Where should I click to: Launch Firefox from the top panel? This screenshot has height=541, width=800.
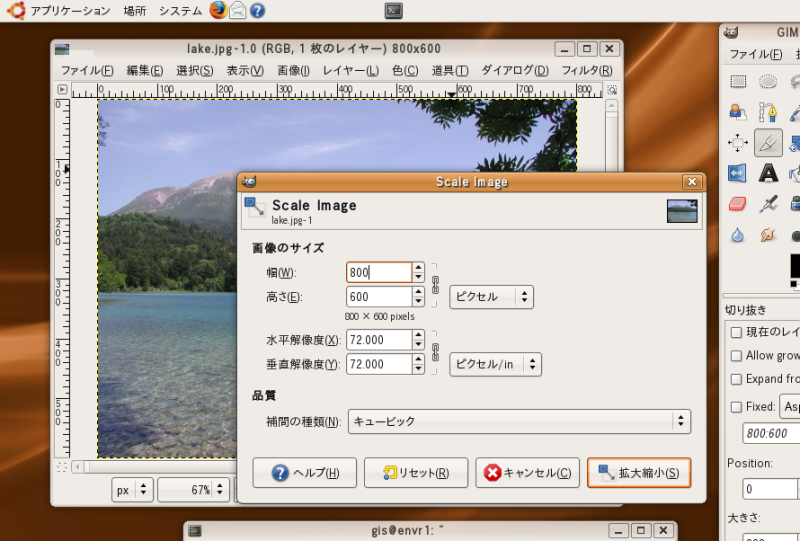coord(219,11)
